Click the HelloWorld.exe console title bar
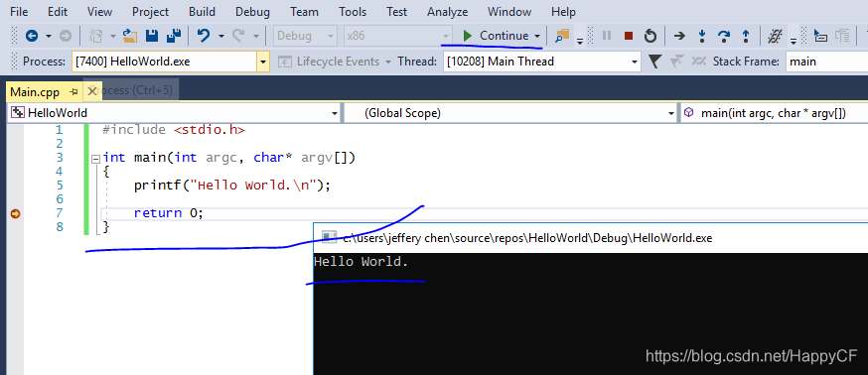This screenshot has width=868, height=375. pyautogui.click(x=591, y=238)
